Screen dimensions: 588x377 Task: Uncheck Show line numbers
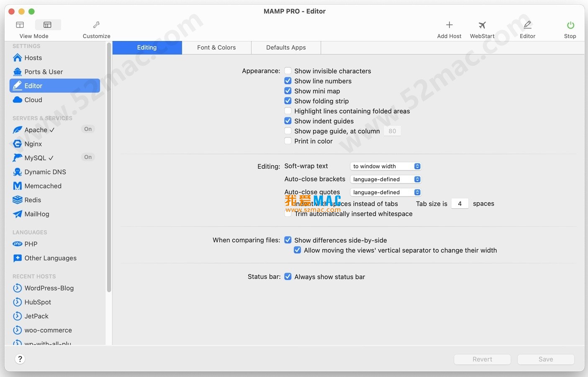point(288,81)
